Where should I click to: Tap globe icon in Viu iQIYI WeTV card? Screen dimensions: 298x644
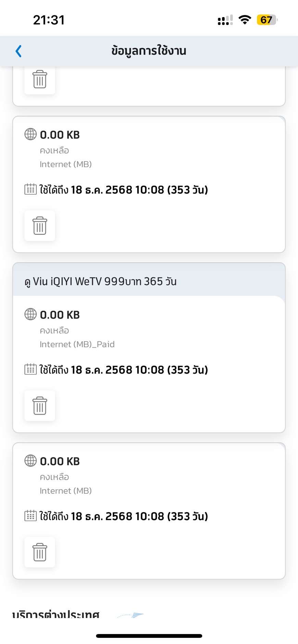[30, 314]
